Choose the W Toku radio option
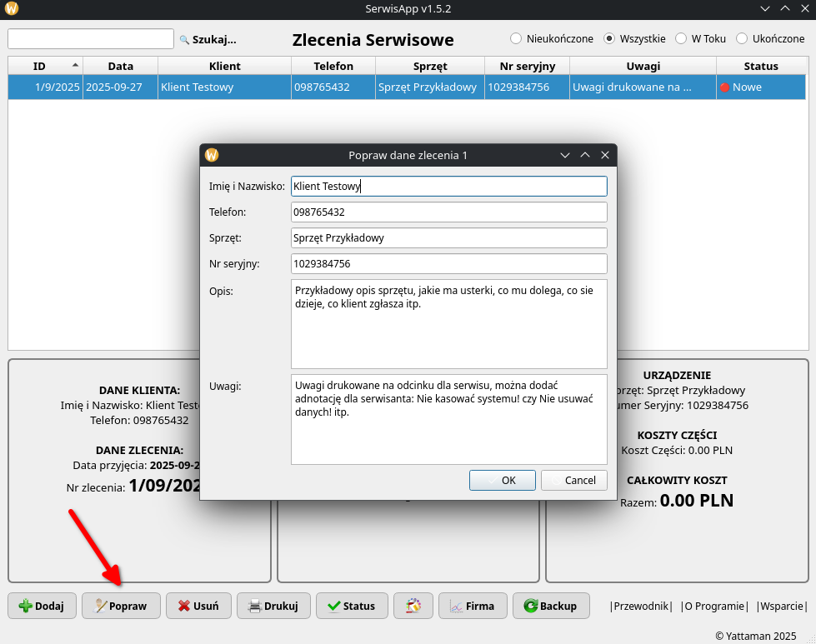Image resolution: width=816 pixels, height=644 pixels. click(x=681, y=38)
